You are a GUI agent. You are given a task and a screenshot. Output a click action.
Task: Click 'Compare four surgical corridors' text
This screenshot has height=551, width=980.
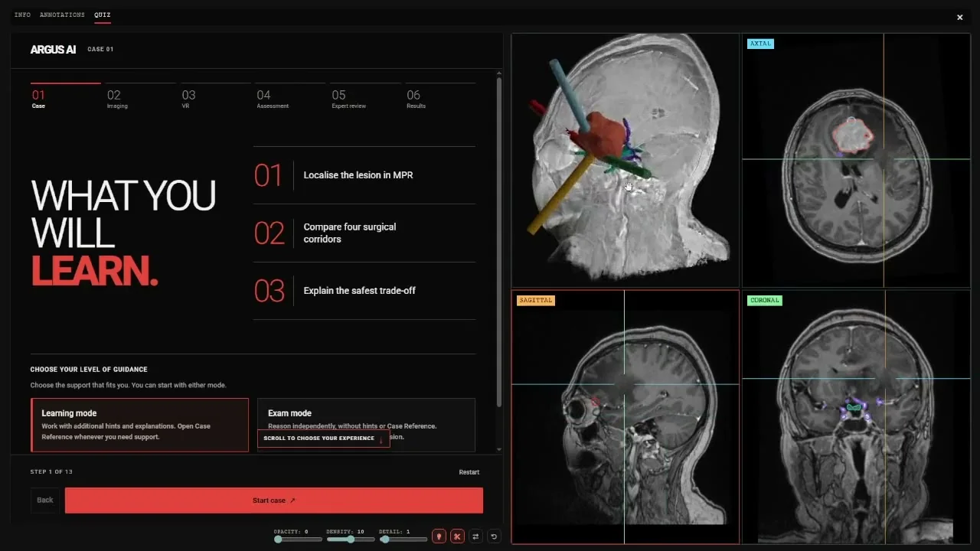coord(350,233)
